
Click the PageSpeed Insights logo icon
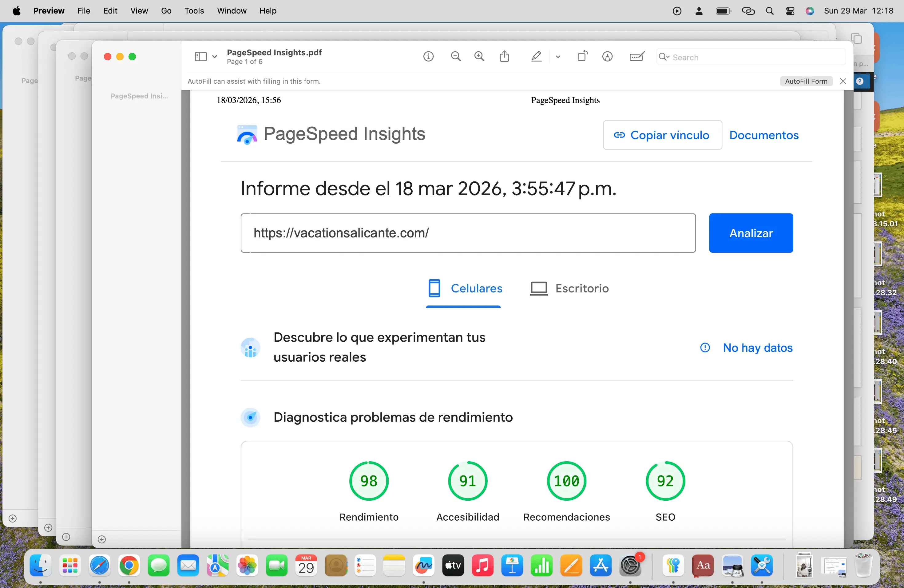[247, 134]
